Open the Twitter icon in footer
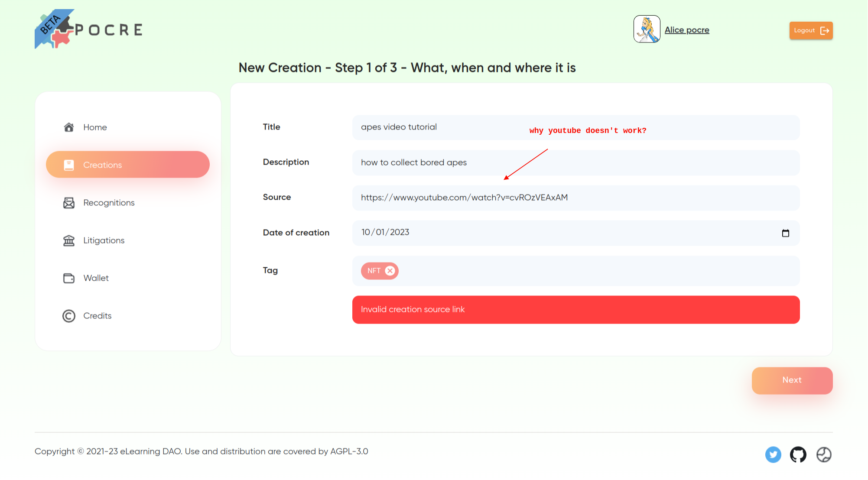The width and height of the screenshot is (868, 480). tap(773, 454)
